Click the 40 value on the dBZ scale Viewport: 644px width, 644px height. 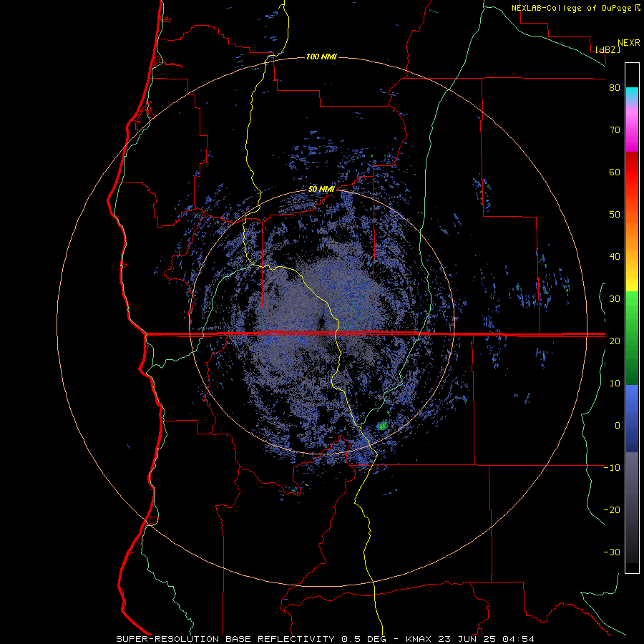[x=615, y=257]
